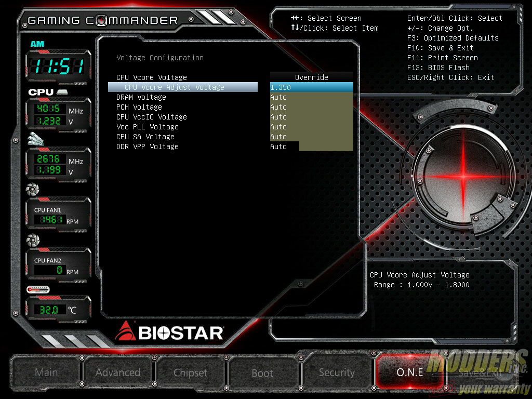The width and height of the screenshot is (532, 399).
Task: Change the CPU SA Voltage Auto value
Action: (x=312, y=137)
